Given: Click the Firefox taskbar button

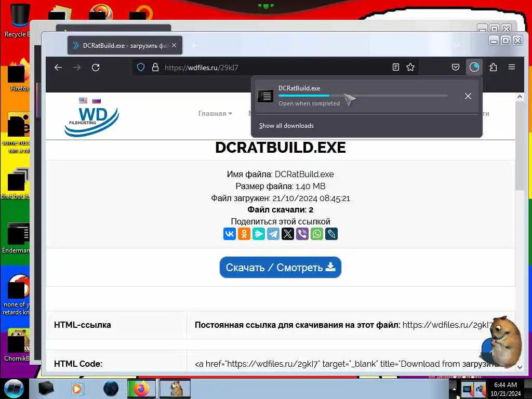Looking at the screenshot, I should pos(141,389).
